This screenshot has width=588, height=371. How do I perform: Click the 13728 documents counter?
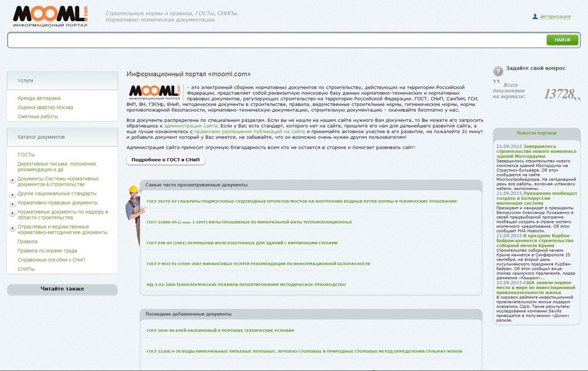point(559,94)
